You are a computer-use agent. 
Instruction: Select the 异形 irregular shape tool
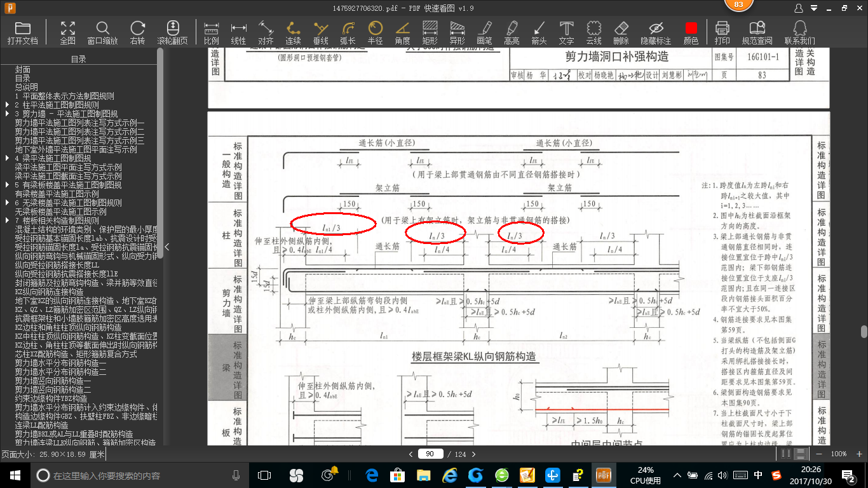[457, 32]
